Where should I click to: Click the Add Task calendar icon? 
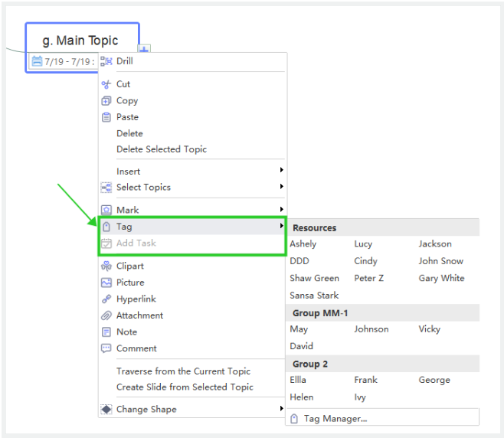(x=106, y=244)
